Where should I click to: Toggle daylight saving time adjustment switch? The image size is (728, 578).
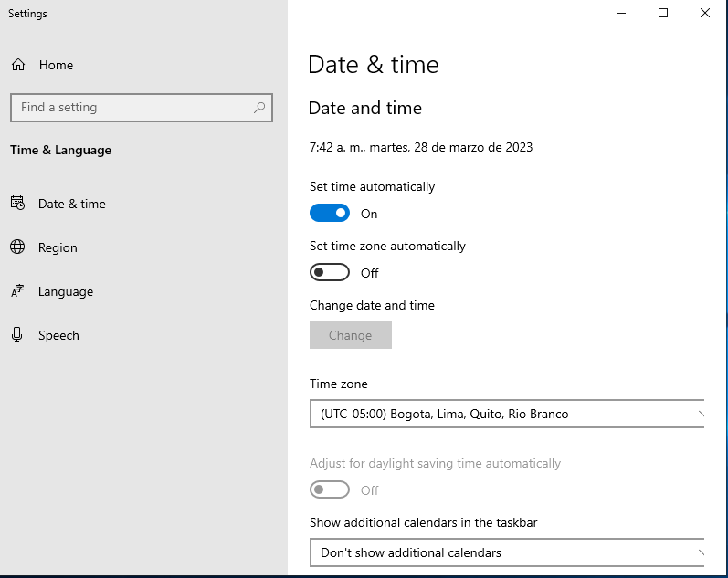click(330, 489)
